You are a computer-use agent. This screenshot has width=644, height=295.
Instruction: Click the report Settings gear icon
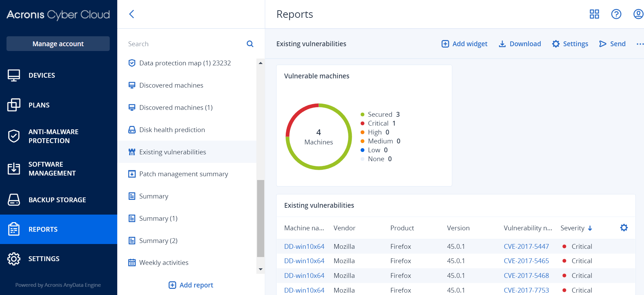556,44
